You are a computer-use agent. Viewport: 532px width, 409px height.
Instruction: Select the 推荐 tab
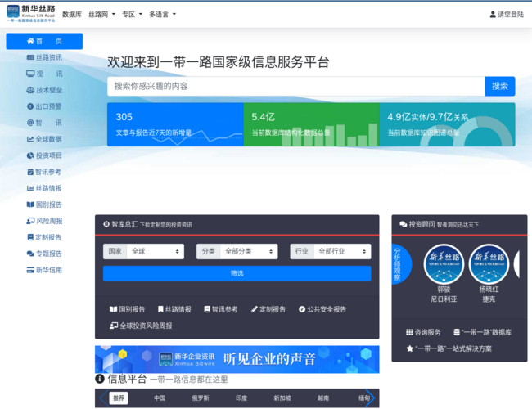(x=119, y=398)
